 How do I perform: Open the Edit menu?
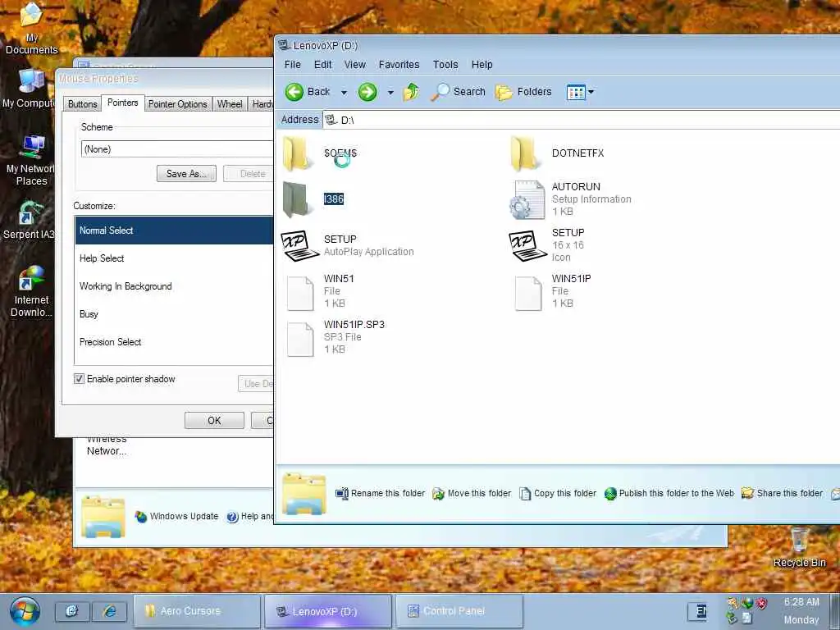(x=322, y=64)
